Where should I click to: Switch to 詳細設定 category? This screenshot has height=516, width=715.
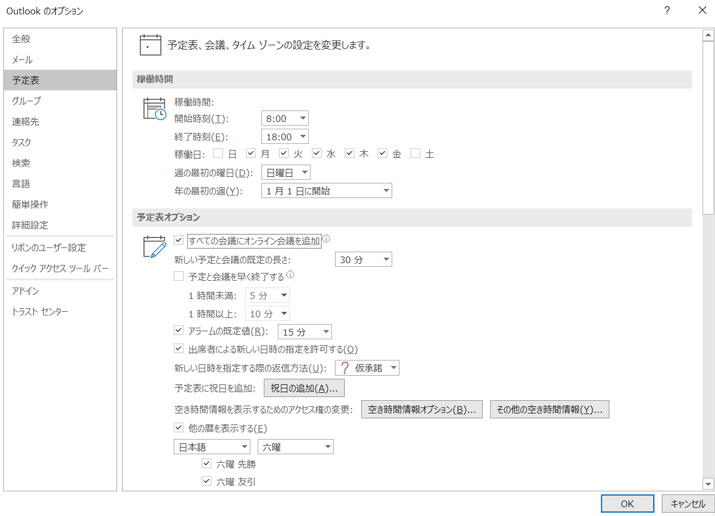[x=30, y=225]
